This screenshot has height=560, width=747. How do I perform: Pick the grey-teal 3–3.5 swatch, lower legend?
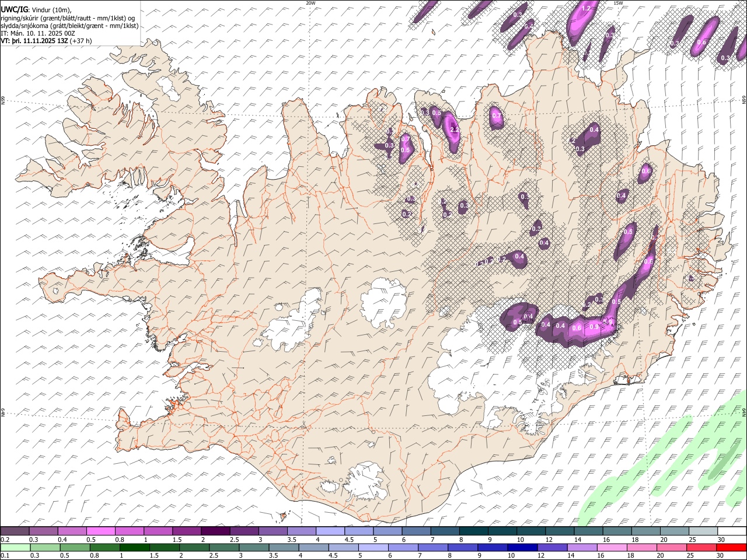tap(254, 547)
